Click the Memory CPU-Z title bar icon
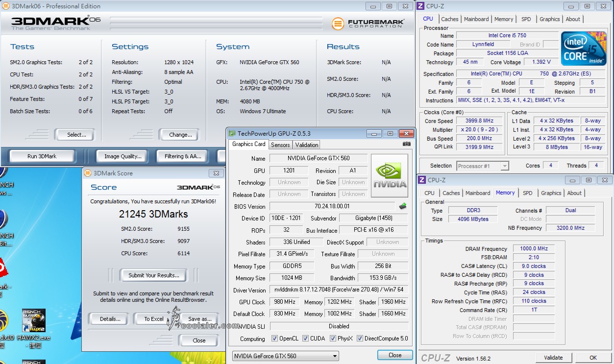Image resolution: width=614 pixels, height=364 pixels. (422, 180)
